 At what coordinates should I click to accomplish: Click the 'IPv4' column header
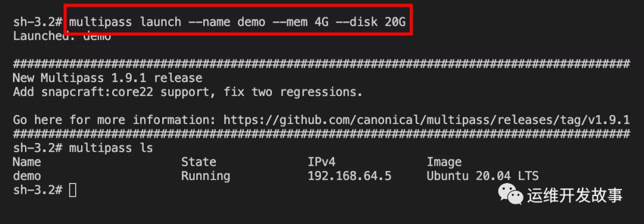[x=321, y=162]
